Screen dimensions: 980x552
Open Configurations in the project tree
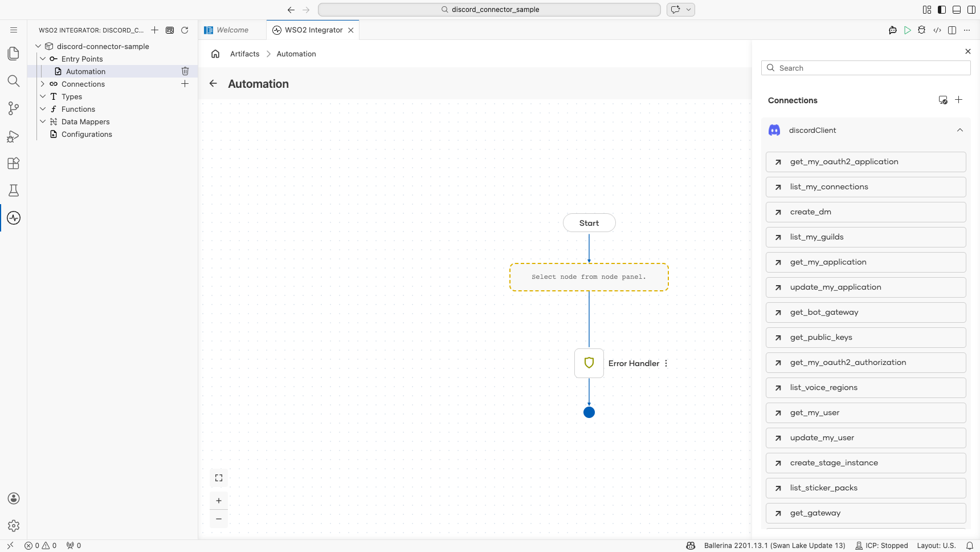[87, 134]
